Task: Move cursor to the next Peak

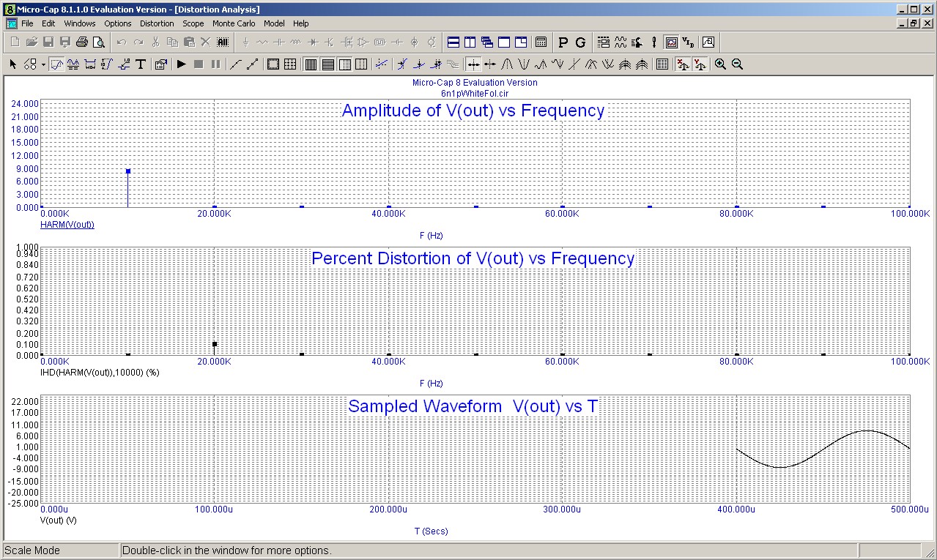Action: click(x=507, y=64)
